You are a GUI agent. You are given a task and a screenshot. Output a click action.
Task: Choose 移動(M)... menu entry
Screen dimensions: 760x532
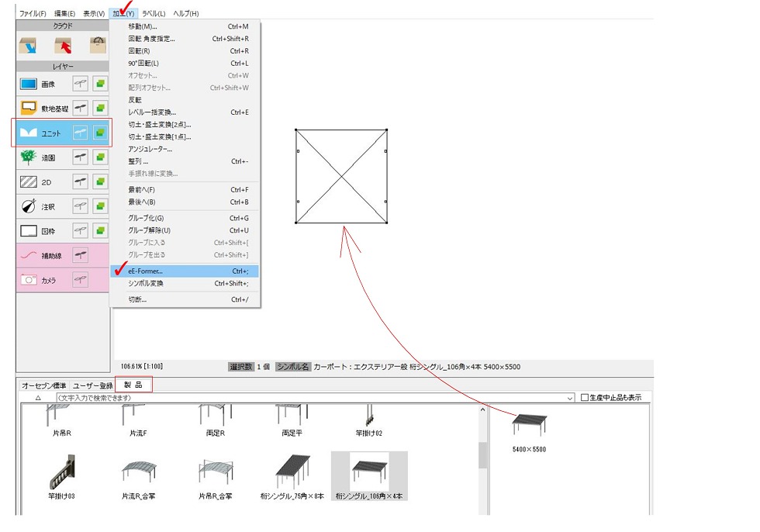[185, 26]
